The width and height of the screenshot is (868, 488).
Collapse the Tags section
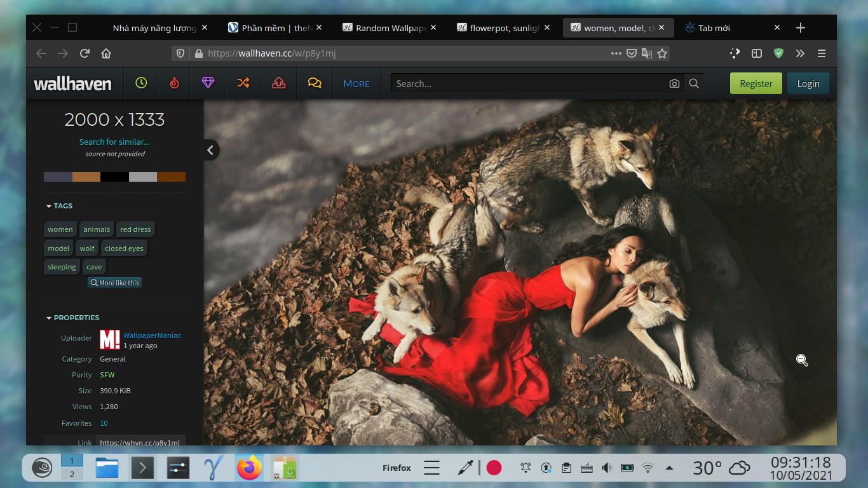point(59,206)
